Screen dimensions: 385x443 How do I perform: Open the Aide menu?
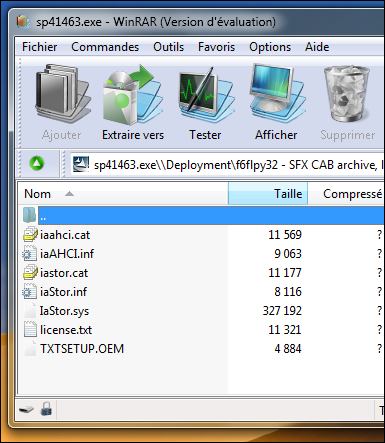coord(317,47)
